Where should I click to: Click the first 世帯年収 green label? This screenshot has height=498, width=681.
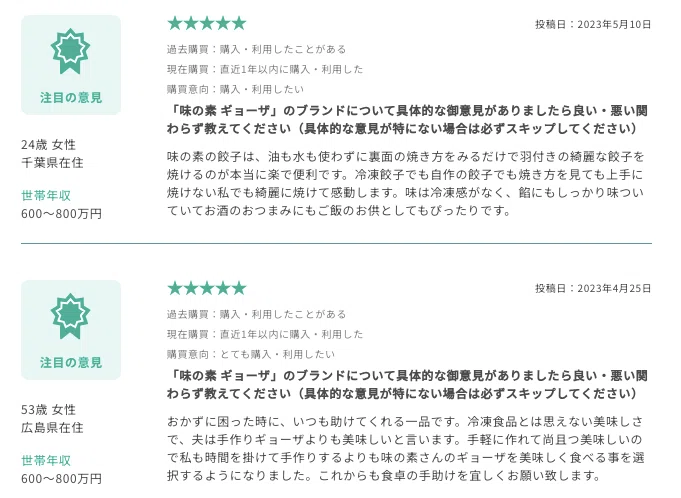coord(46,196)
